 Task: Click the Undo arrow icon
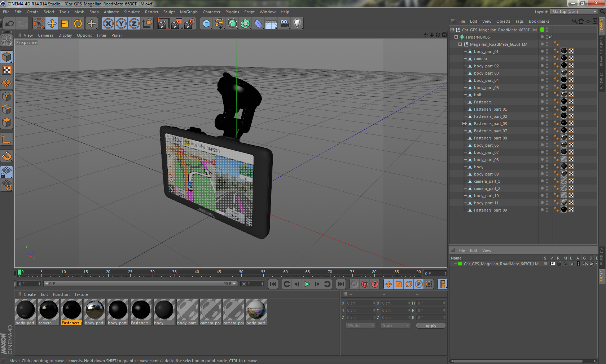pyautogui.click(x=10, y=24)
